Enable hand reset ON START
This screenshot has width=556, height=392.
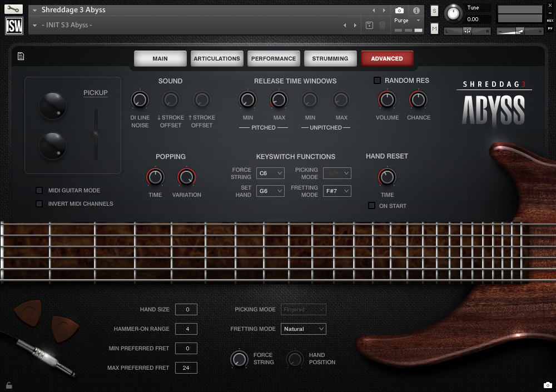click(x=371, y=205)
